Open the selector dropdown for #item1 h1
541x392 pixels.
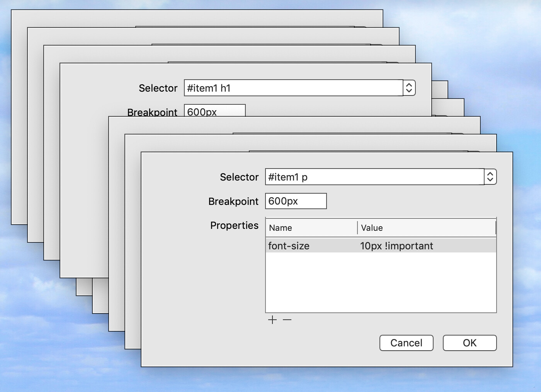point(409,88)
